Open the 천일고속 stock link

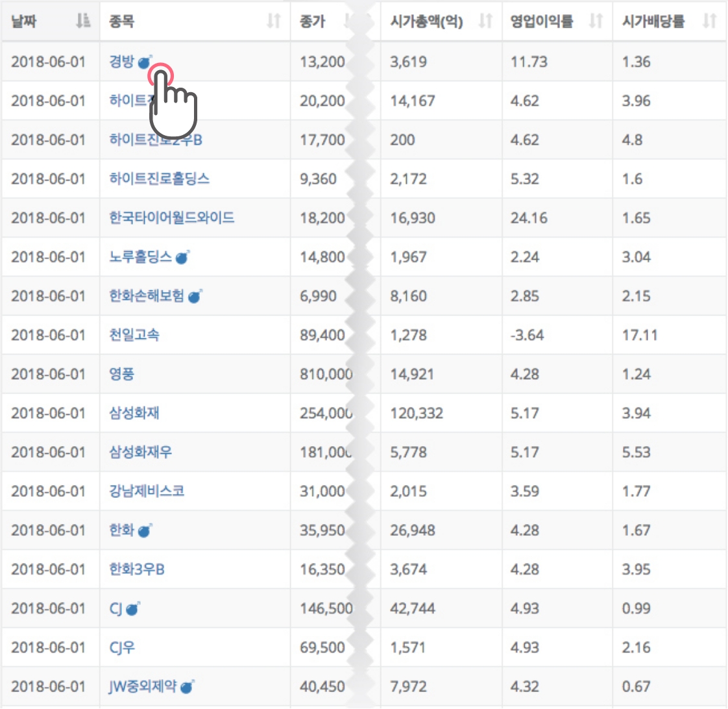coord(134,335)
